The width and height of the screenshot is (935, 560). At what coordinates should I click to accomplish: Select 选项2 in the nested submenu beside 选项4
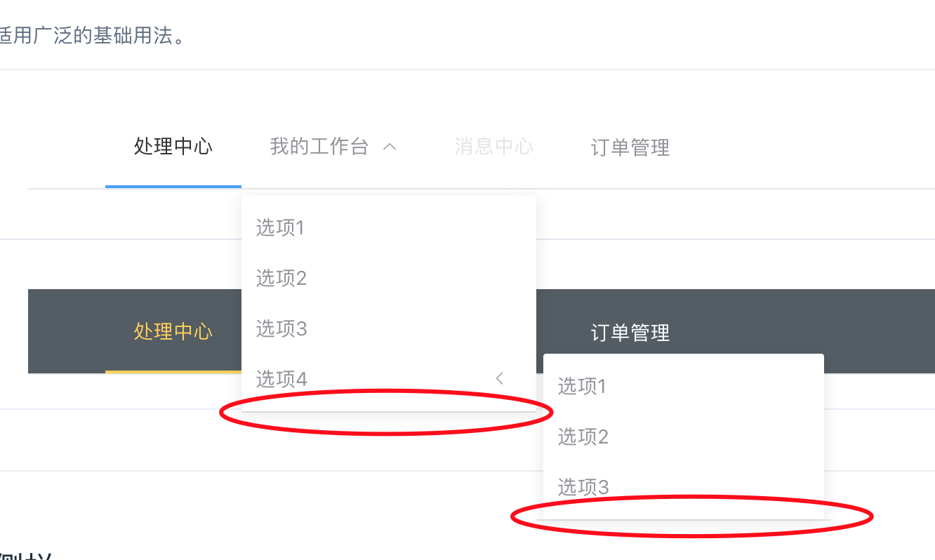684,436
